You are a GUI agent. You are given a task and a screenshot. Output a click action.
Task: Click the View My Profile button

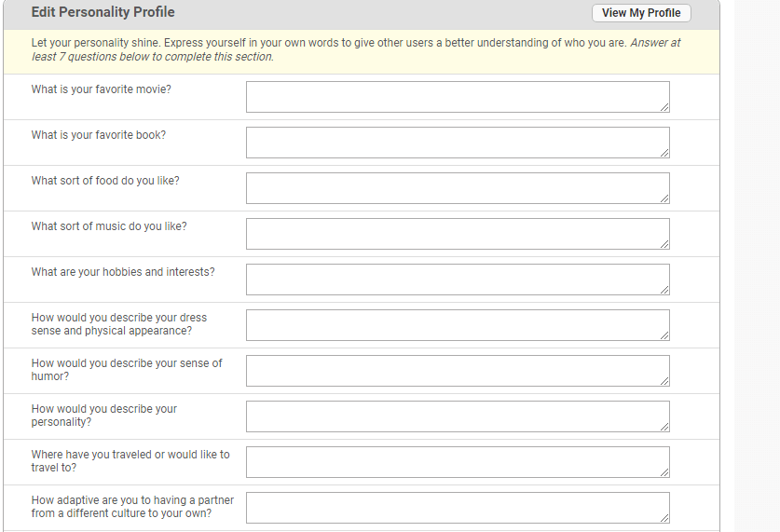pos(641,13)
